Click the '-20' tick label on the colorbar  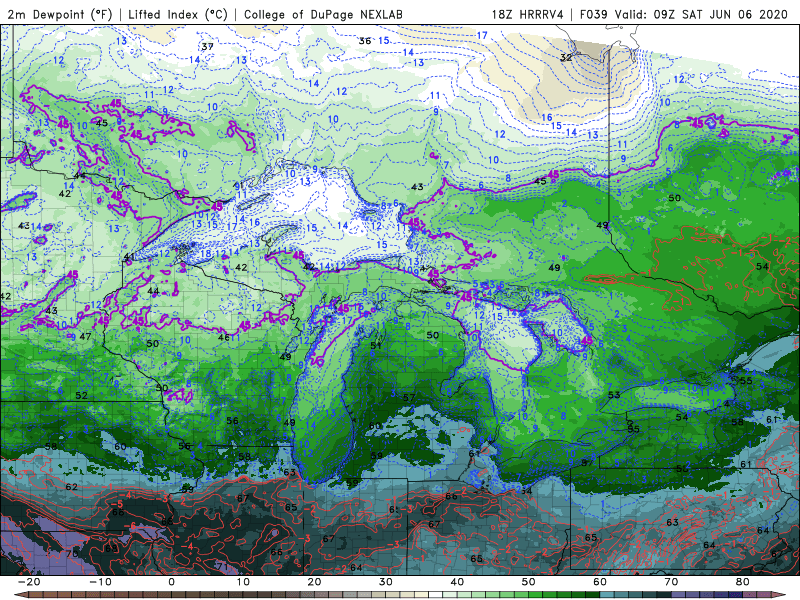point(29,582)
